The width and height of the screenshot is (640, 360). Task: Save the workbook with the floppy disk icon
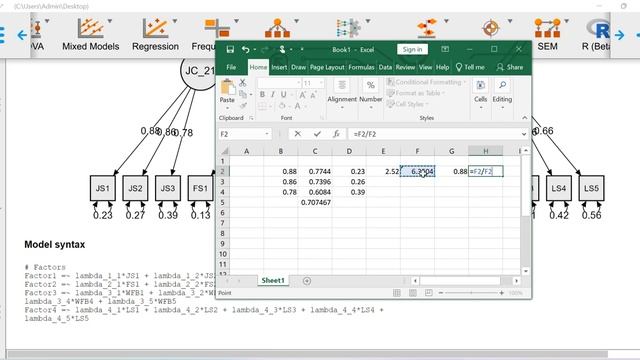coord(230,49)
